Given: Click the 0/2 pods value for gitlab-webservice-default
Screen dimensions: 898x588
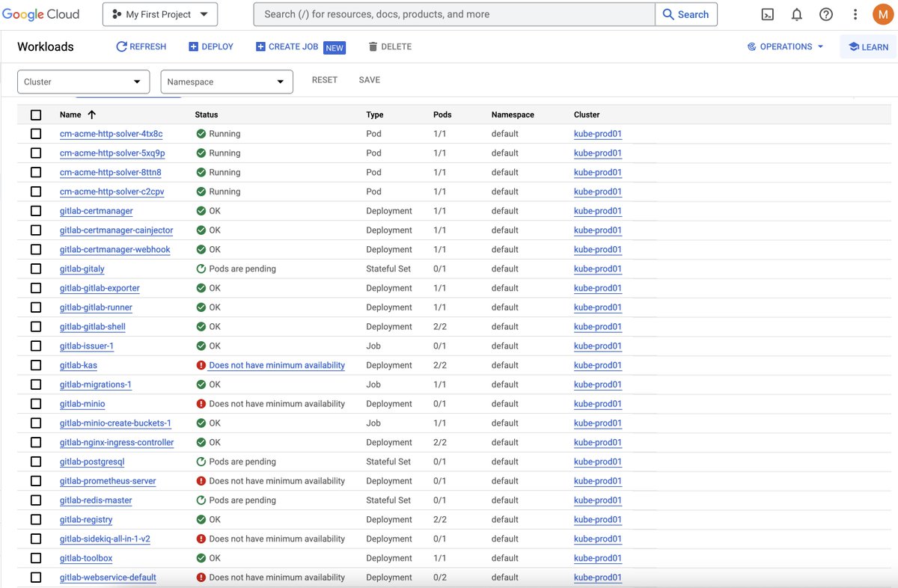Looking at the screenshot, I should pyautogui.click(x=440, y=578).
